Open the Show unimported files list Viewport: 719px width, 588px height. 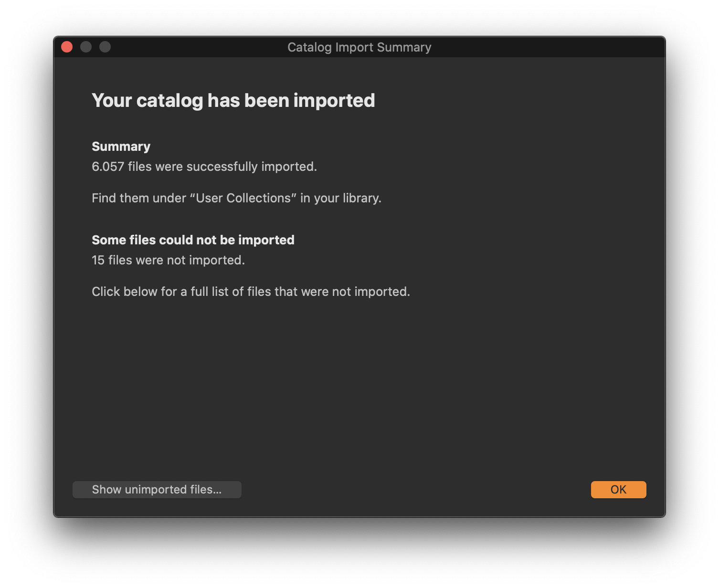[x=157, y=490]
